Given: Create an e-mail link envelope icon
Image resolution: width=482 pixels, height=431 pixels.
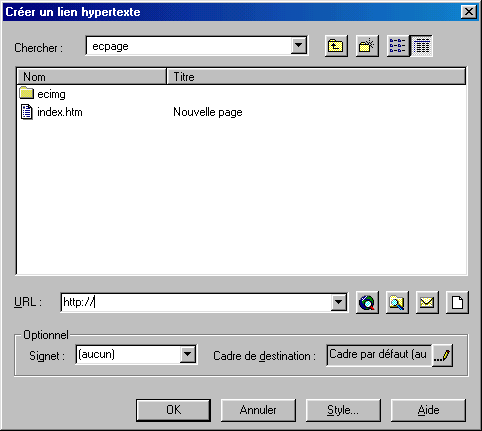Looking at the screenshot, I should tap(427, 302).
